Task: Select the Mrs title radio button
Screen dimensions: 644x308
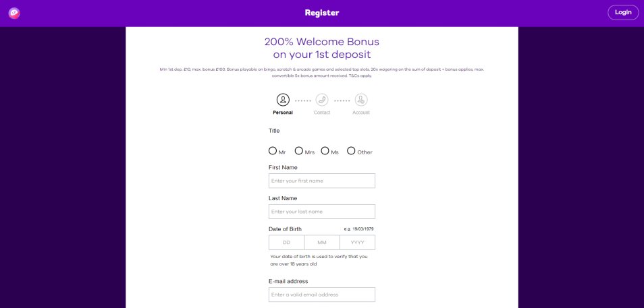Action: click(x=298, y=151)
